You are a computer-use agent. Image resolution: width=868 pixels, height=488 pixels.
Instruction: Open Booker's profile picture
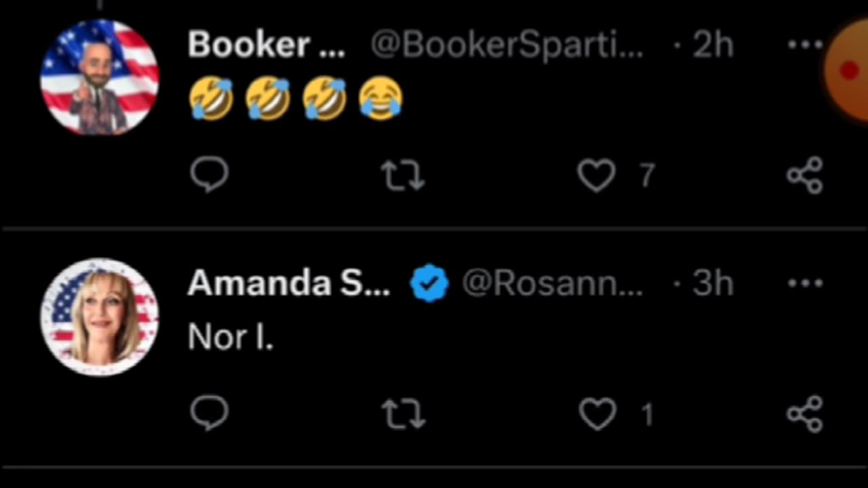[100, 77]
